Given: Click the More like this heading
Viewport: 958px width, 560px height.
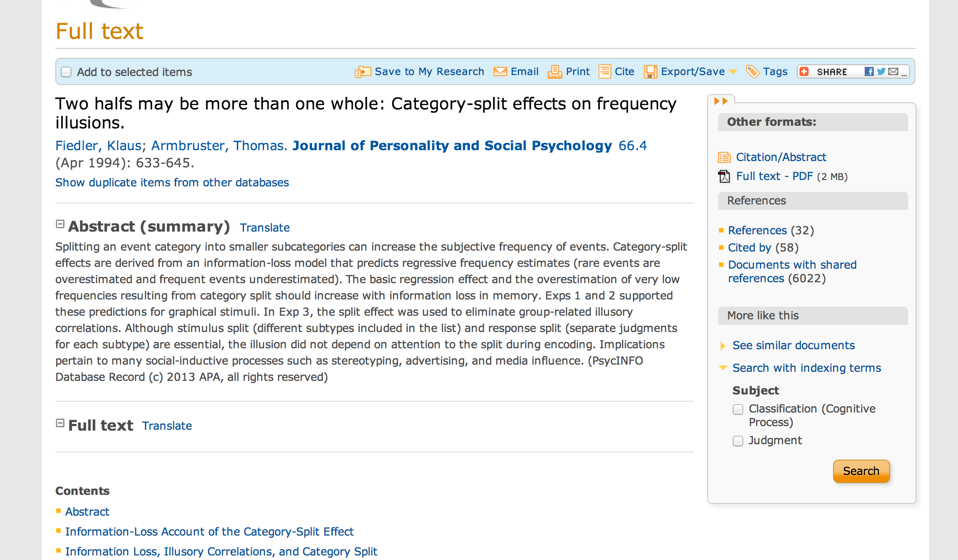Looking at the screenshot, I should tap(813, 316).
